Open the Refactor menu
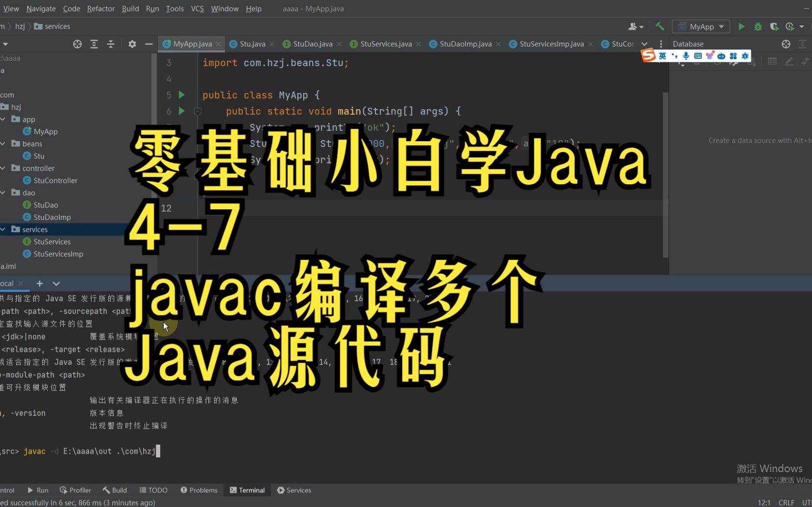The image size is (812, 507). pos(100,8)
